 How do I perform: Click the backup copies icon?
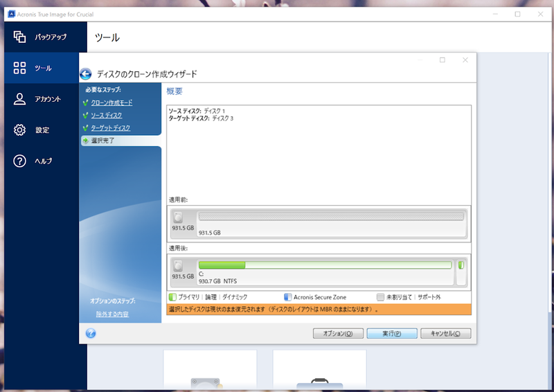pyautogui.click(x=19, y=37)
